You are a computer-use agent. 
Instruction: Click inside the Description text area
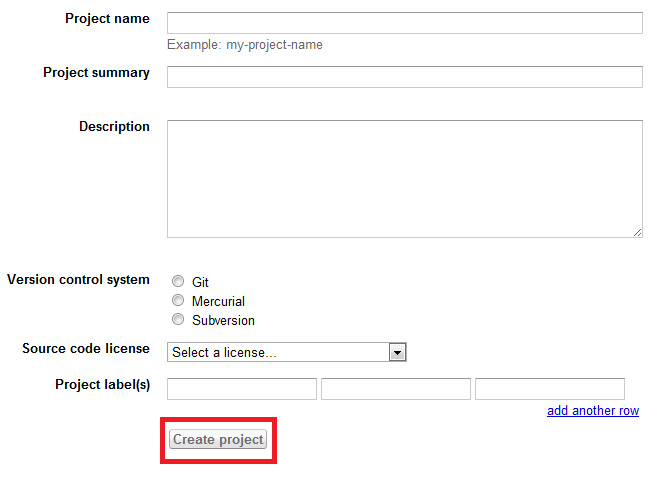(x=404, y=178)
